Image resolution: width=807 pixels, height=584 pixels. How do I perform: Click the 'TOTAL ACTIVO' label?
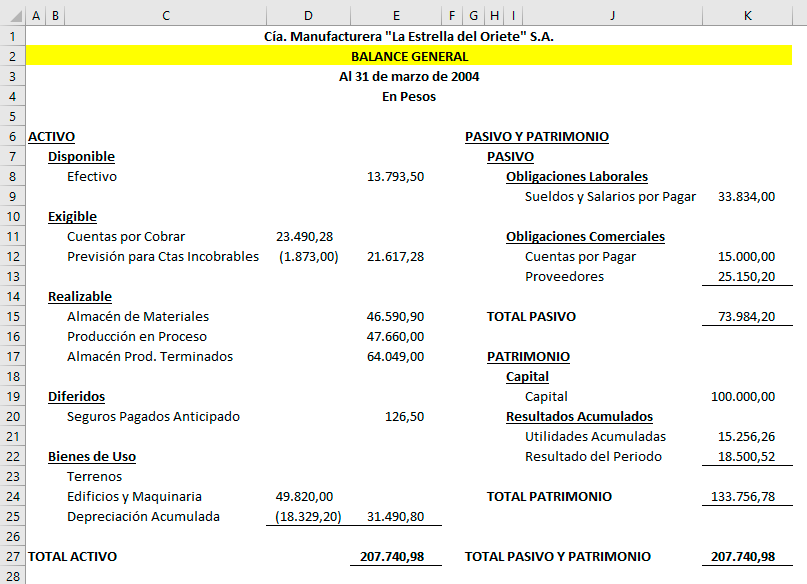[x=73, y=557]
